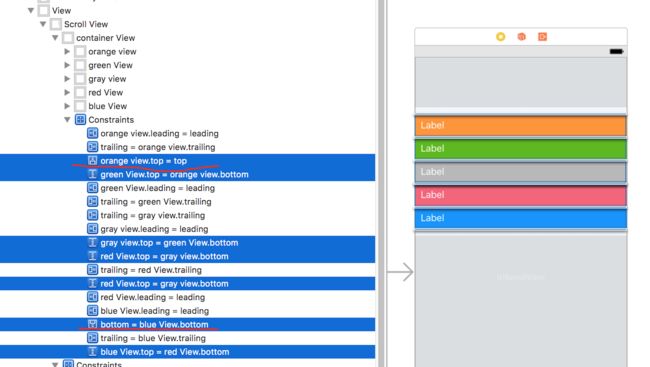The width and height of the screenshot is (650, 367).
Task: Click the Label in the green canvas view
Action: [x=432, y=148]
